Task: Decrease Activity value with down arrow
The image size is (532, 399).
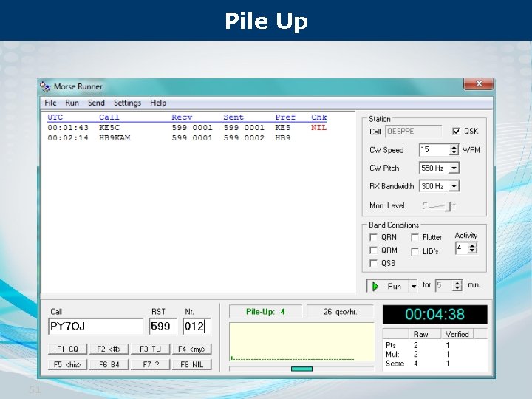Action: pyautogui.click(x=472, y=250)
